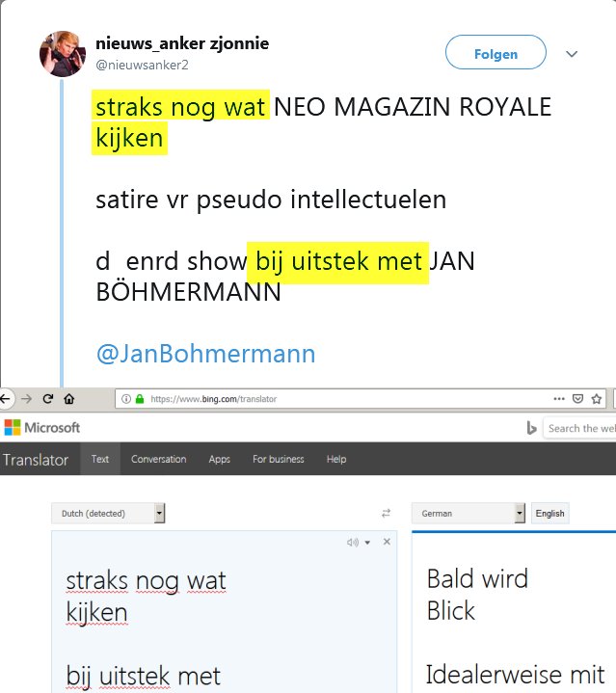
Task: Expand the tweet options chevron
Action: 572,54
